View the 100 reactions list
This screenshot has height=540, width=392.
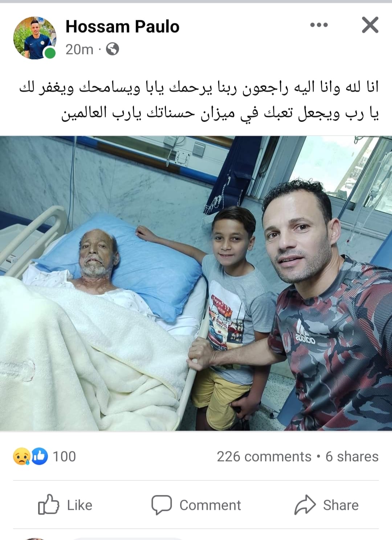click(64, 456)
